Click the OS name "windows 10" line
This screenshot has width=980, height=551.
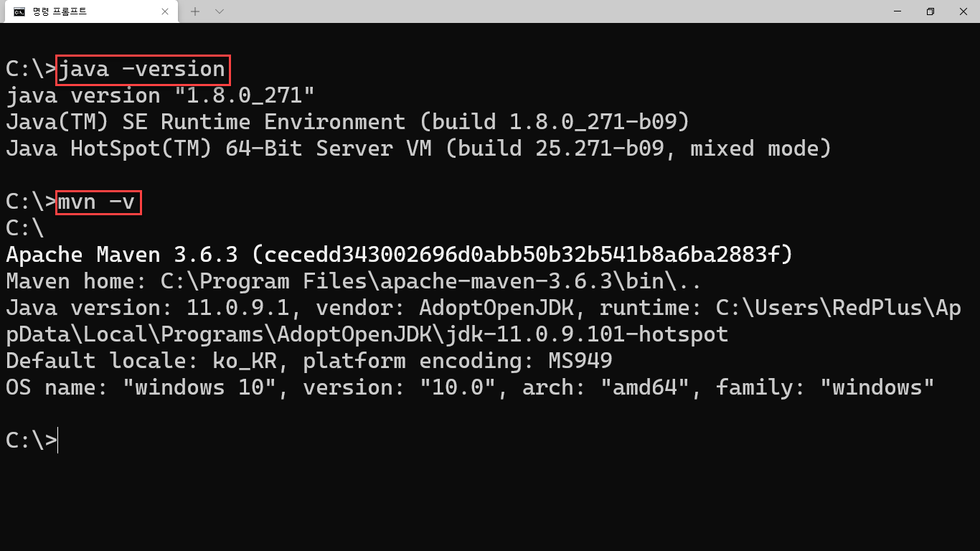[470, 387]
